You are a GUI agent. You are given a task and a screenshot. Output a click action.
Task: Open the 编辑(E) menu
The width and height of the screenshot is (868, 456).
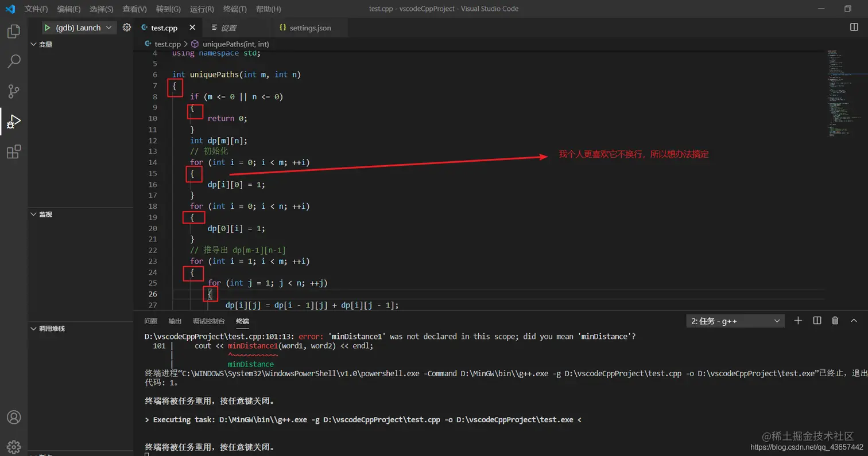tap(69, 9)
